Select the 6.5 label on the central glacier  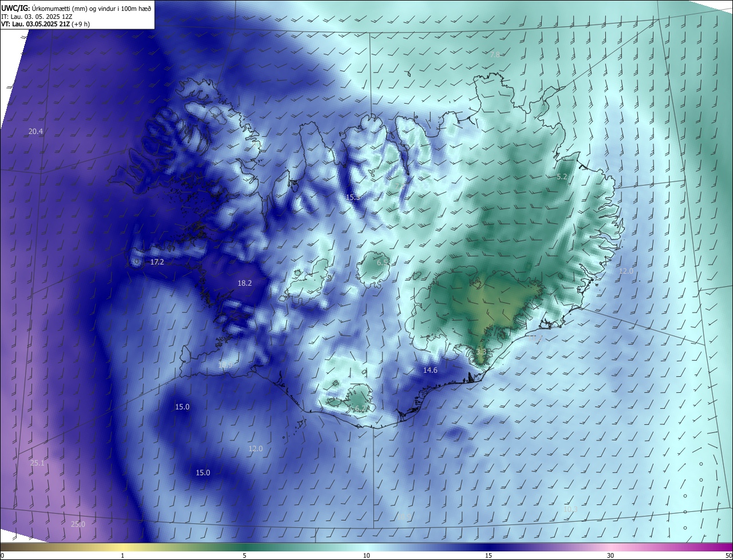[x=383, y=262]
